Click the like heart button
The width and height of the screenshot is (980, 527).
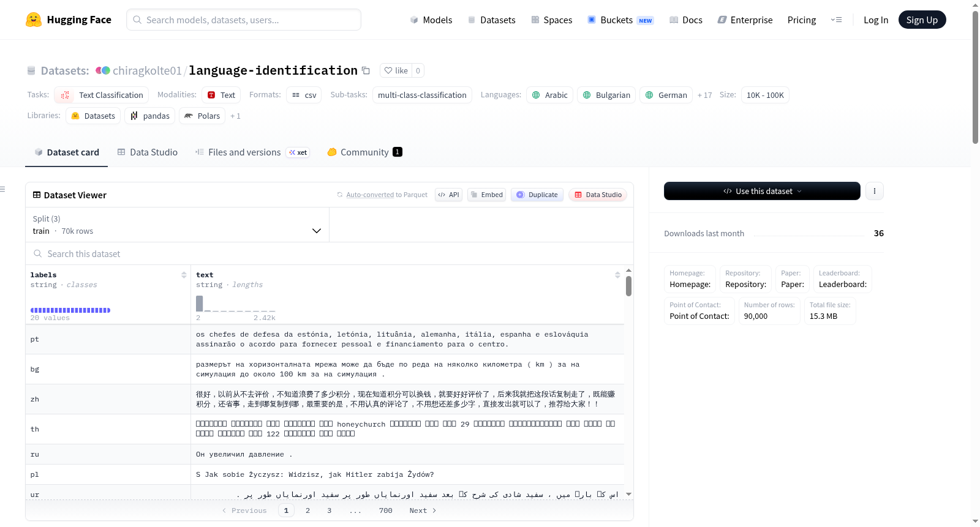click(x=396, y=70)
